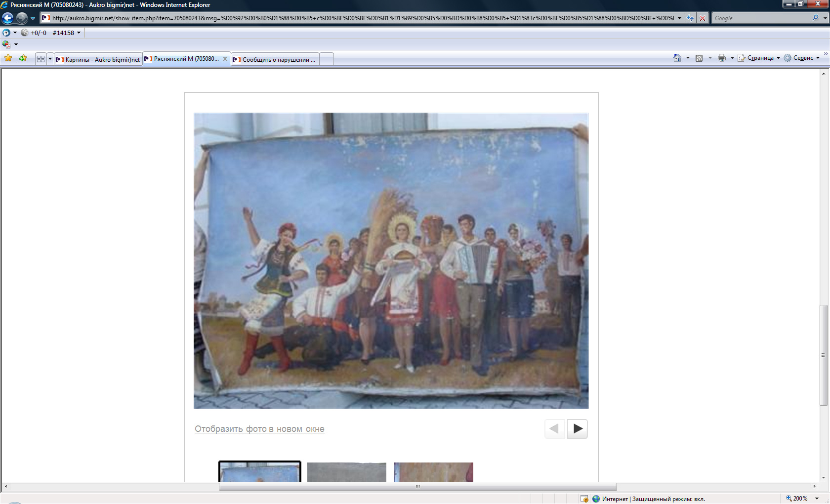Click in the Google search box

(761, 18)
